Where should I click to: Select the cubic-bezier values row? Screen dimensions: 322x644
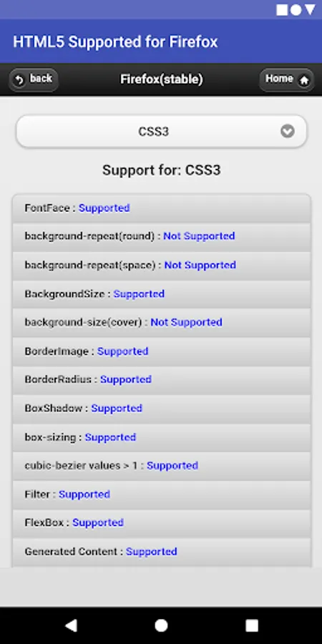point(162,466)
